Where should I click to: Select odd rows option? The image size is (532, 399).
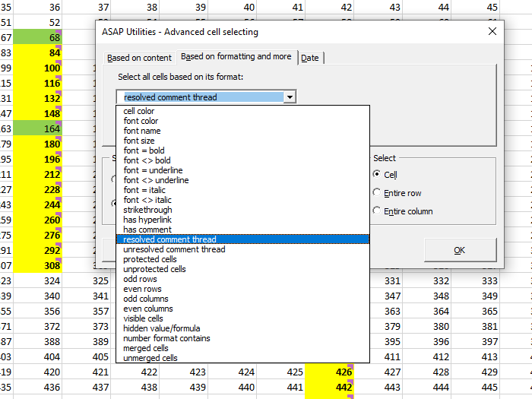tap(242, 279)
